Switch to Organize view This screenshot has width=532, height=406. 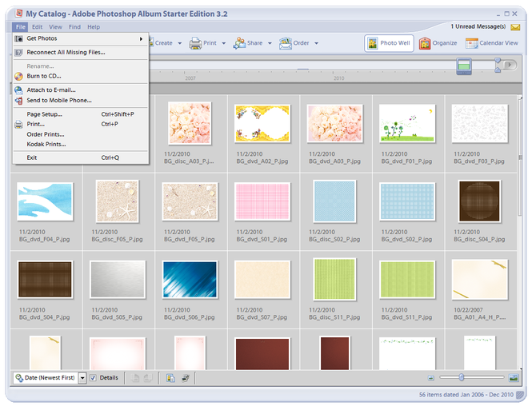point(438,43)
